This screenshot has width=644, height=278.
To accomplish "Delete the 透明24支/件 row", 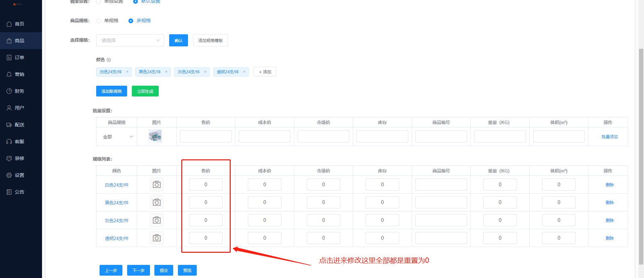I will tap(610, 238).
